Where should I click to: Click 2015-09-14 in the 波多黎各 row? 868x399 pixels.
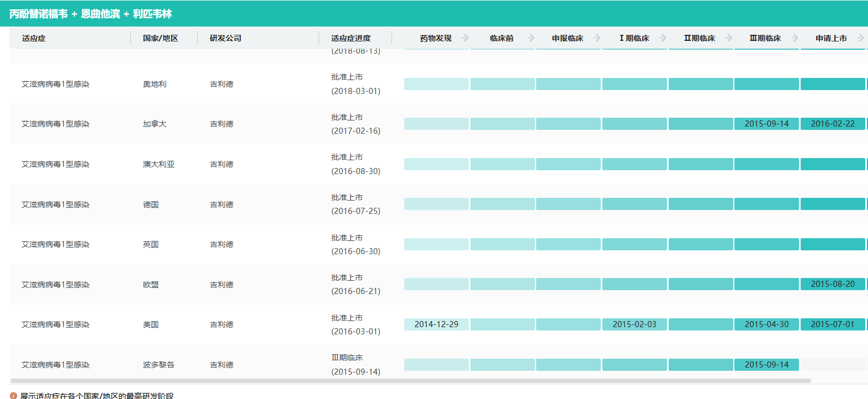(766, 365)
